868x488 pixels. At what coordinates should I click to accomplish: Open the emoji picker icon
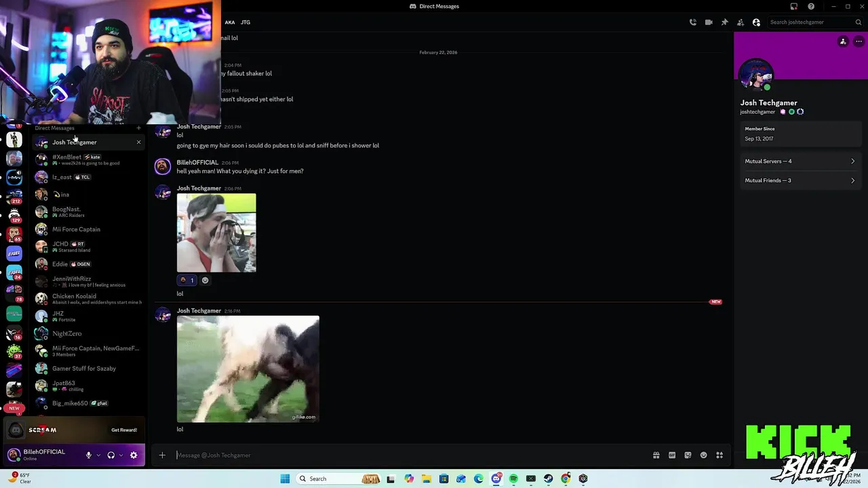(704, 455)
